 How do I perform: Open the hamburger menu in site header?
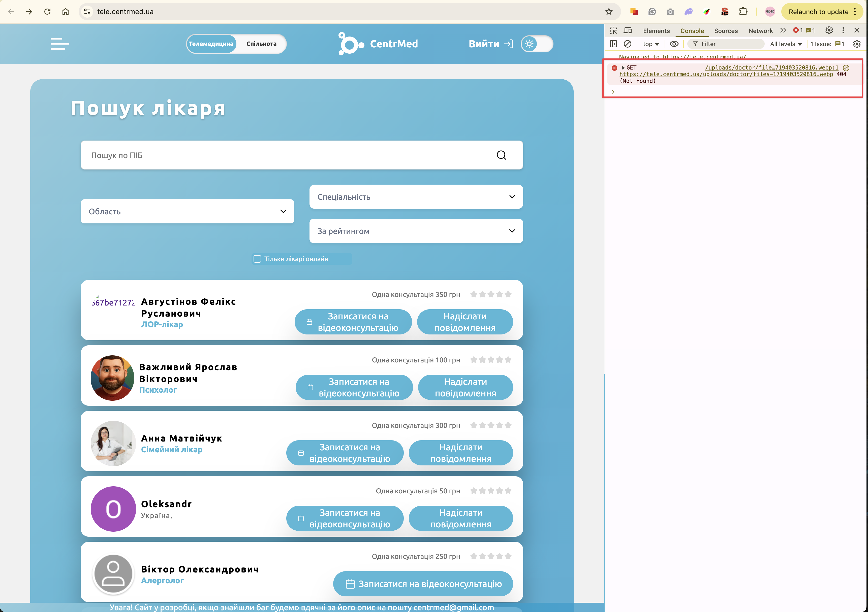click(x=60, y=44)
